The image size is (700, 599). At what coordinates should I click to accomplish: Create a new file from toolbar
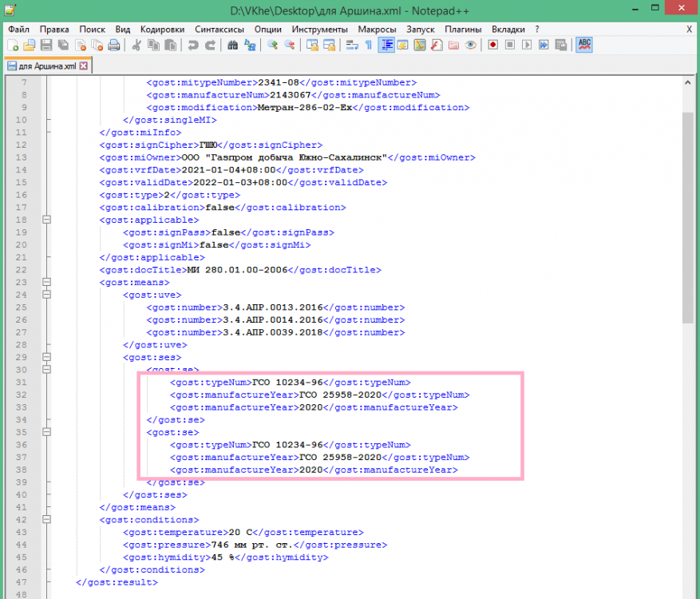coord(14,45)
